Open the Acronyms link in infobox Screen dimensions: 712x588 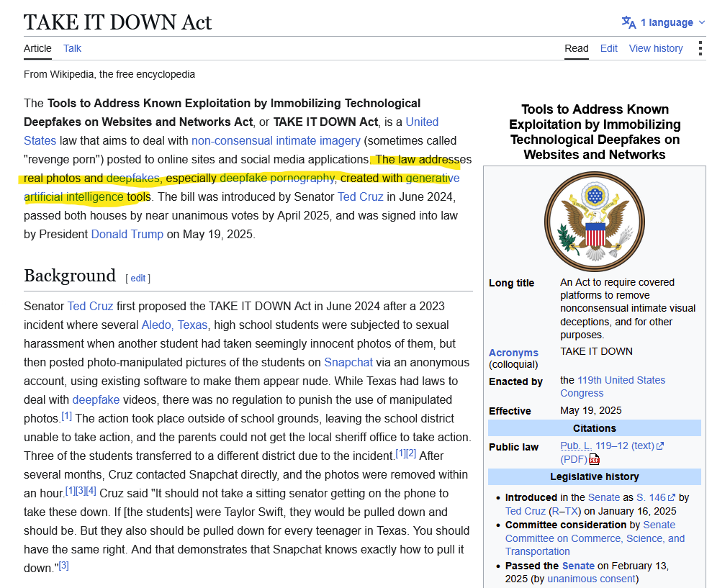[513, 353]
